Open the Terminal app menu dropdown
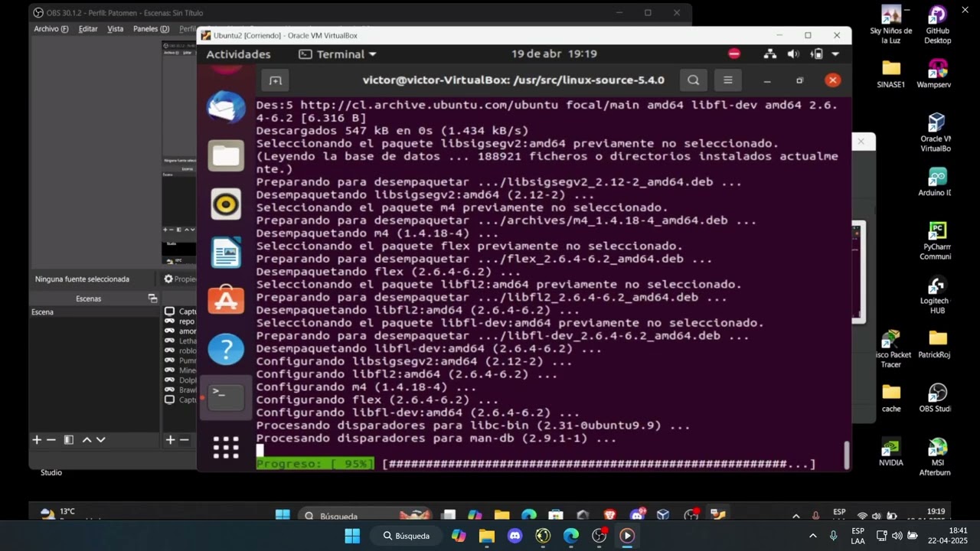Image resolution: width=980 pixels, height=551 pixels. 338,54
